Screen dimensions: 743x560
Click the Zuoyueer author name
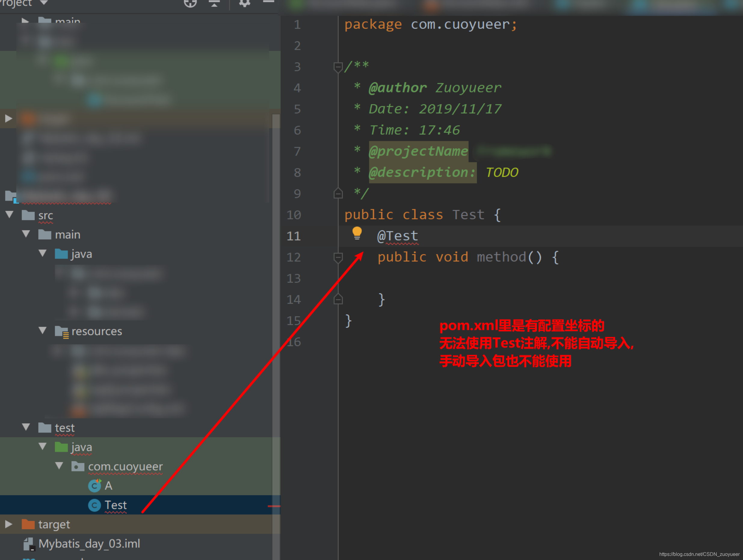468,88
